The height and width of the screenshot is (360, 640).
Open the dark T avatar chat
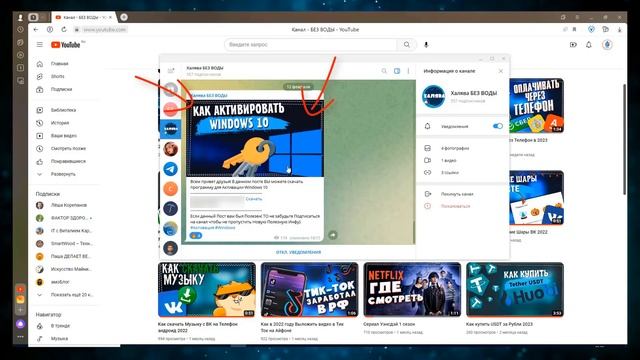point(170,209)
